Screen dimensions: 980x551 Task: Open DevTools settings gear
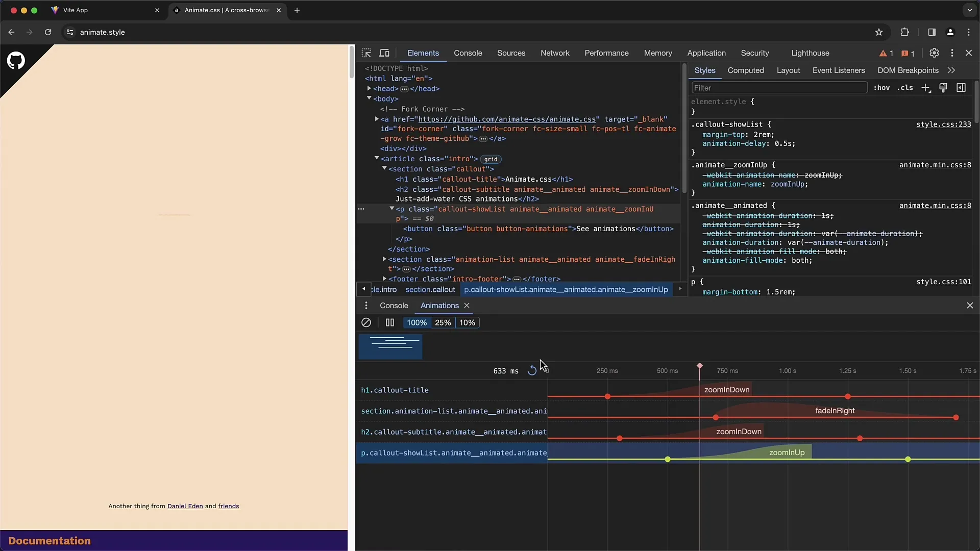click(x=934, y=53)
